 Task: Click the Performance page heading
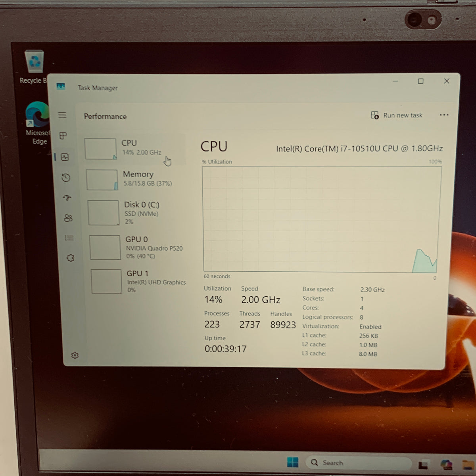tap(105, 116)
